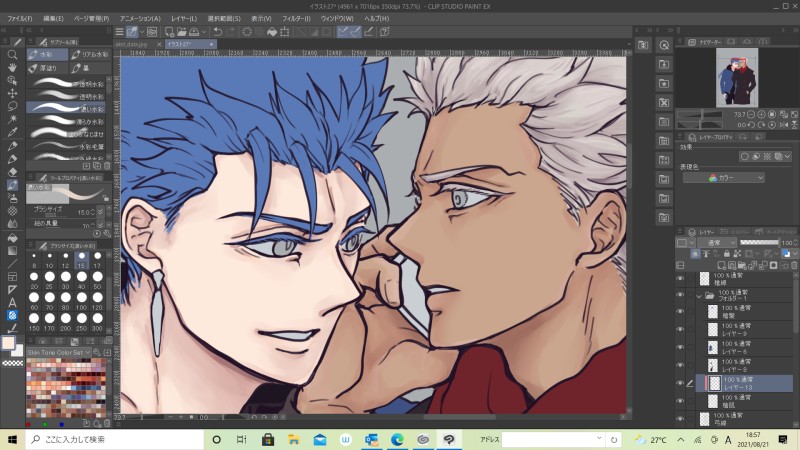This screenshot has height=450, width=800.
Task: Toggle visibility of フォルダー1 folder
Action: click(680, 295)
